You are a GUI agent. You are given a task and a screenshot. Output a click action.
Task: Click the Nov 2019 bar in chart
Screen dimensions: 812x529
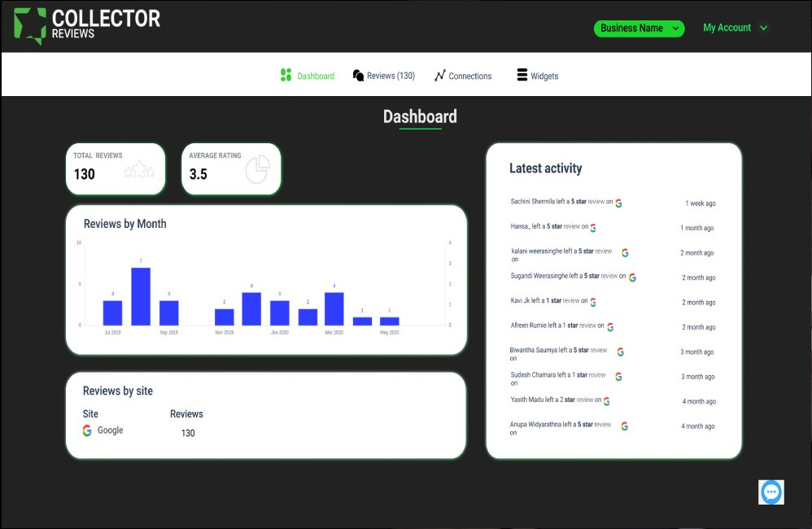[x=225, y=317]
